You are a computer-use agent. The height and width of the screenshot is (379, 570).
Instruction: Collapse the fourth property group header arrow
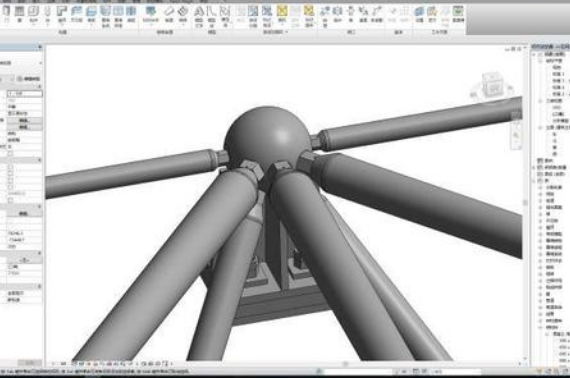pos(39,253)
